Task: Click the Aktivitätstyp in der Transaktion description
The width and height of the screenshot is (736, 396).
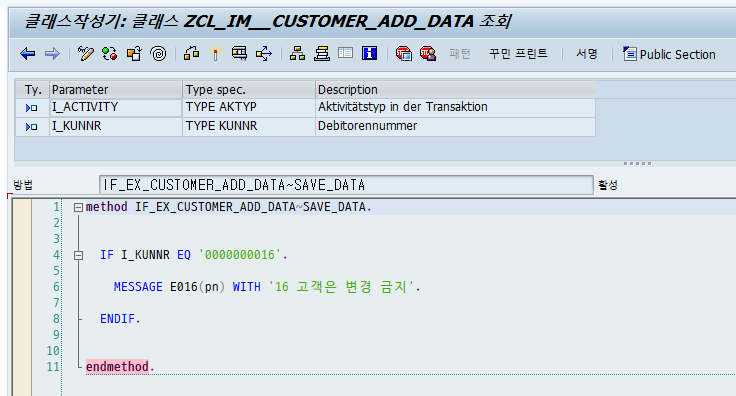Action: point(456,107)
